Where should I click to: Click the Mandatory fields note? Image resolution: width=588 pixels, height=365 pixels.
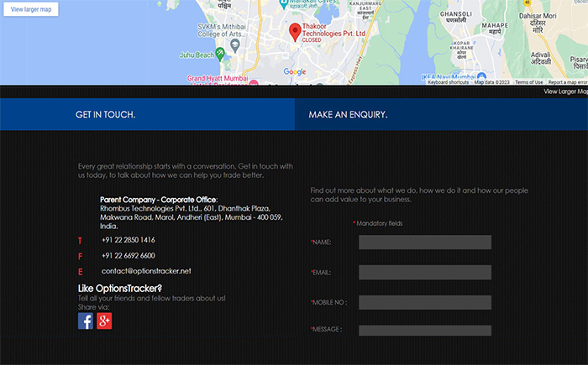pos(378,223)
